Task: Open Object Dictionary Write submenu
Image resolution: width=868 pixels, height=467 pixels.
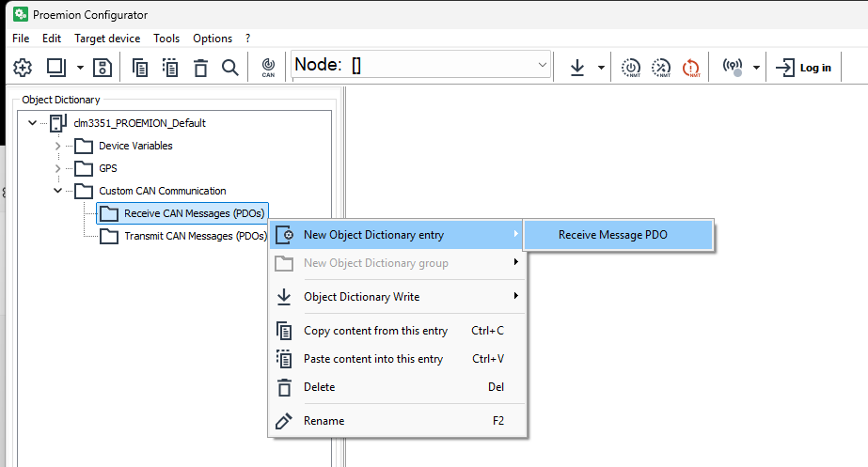Action: tap(361, 297)
